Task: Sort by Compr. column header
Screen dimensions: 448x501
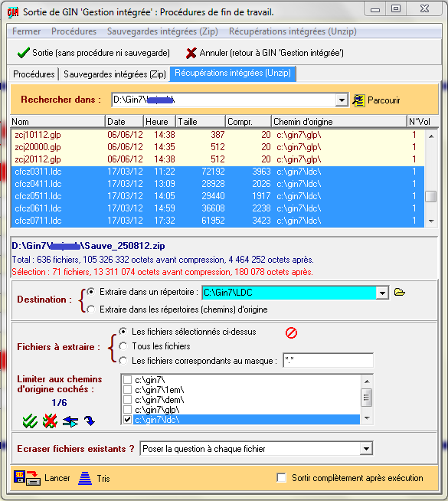Action: [x=249, y=122]
